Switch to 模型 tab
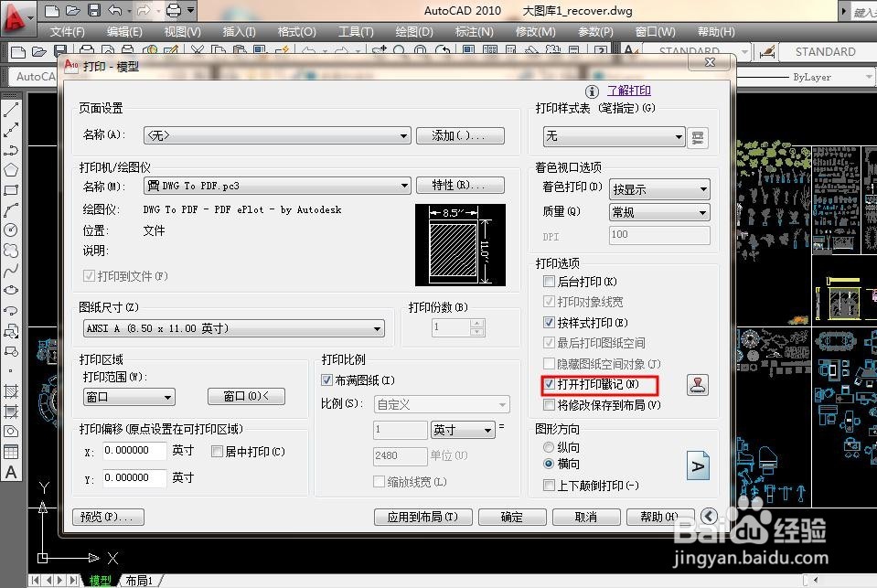 point(100,582)
